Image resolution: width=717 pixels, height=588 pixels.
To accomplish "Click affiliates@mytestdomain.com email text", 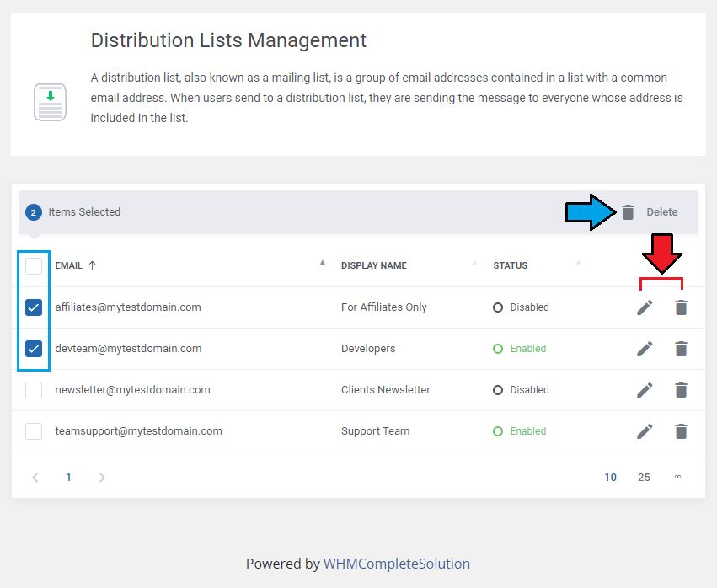I will tap(128, 307).
